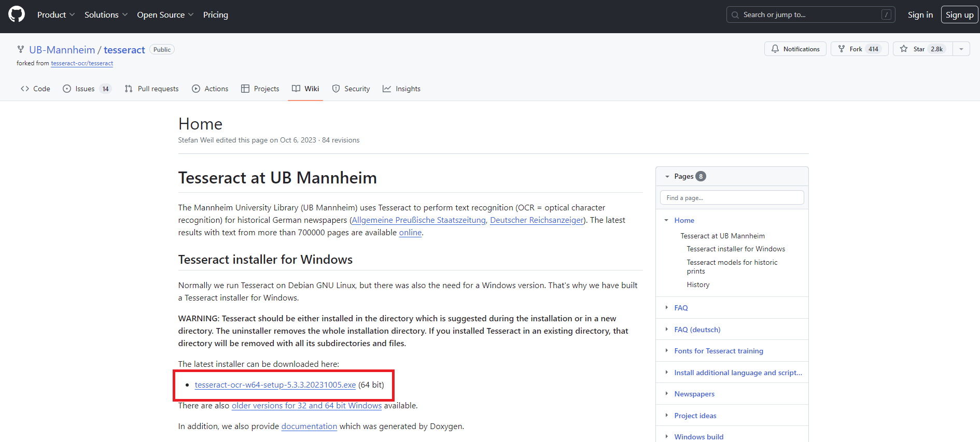980x442 pixels.
Task: Collapse the Home page tree arrow
Action: [666, 220]
